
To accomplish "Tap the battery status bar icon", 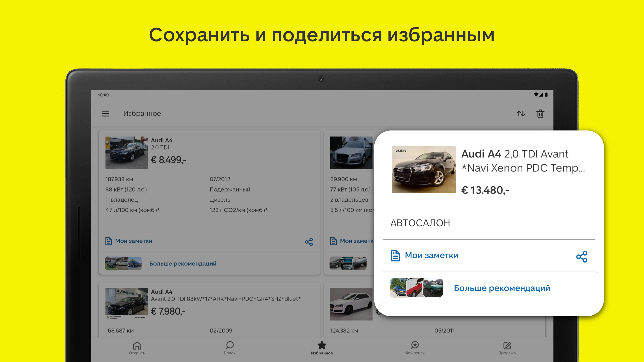I will [x=546, y=95].
